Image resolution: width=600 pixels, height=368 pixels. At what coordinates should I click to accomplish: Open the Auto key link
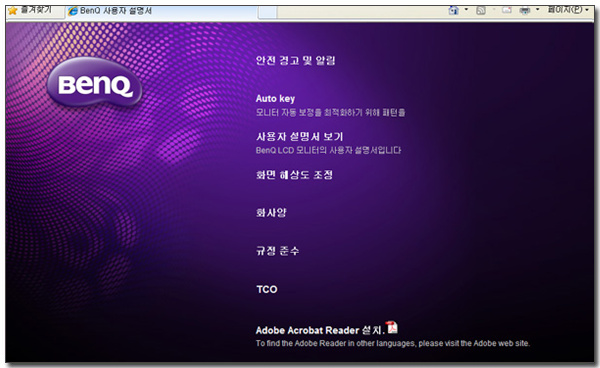point(275,98)
